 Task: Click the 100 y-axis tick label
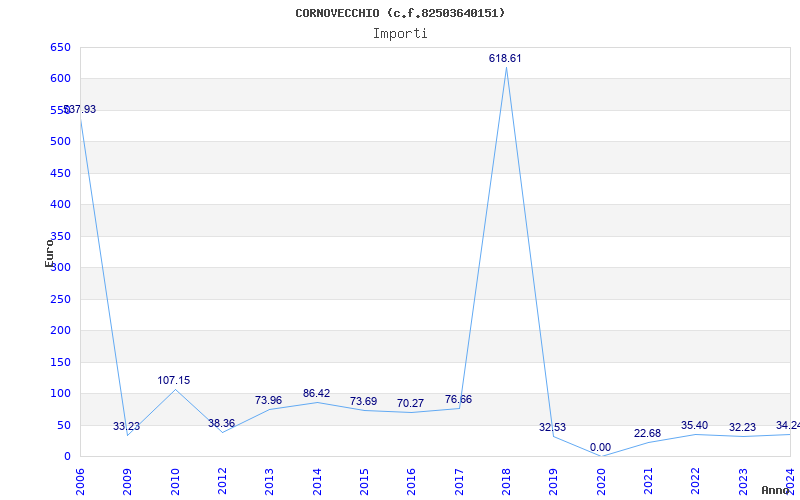[x=60, y=393]
